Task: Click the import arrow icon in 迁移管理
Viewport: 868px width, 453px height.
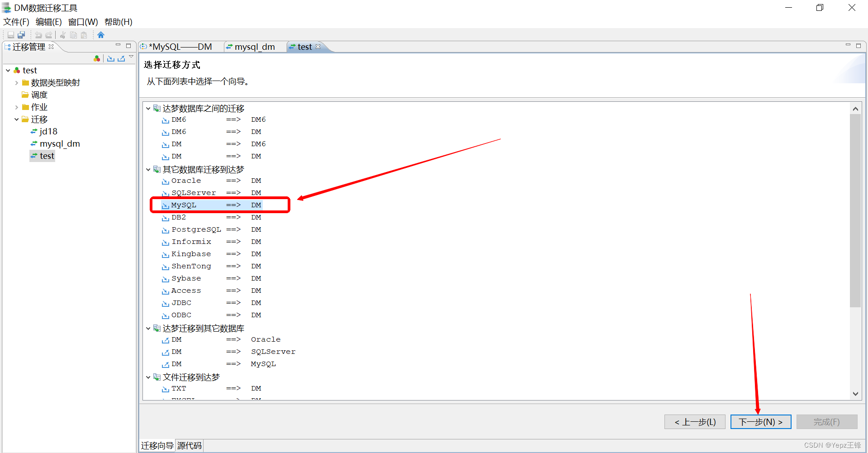Action: pyautogui.click(x=111, y=58)
